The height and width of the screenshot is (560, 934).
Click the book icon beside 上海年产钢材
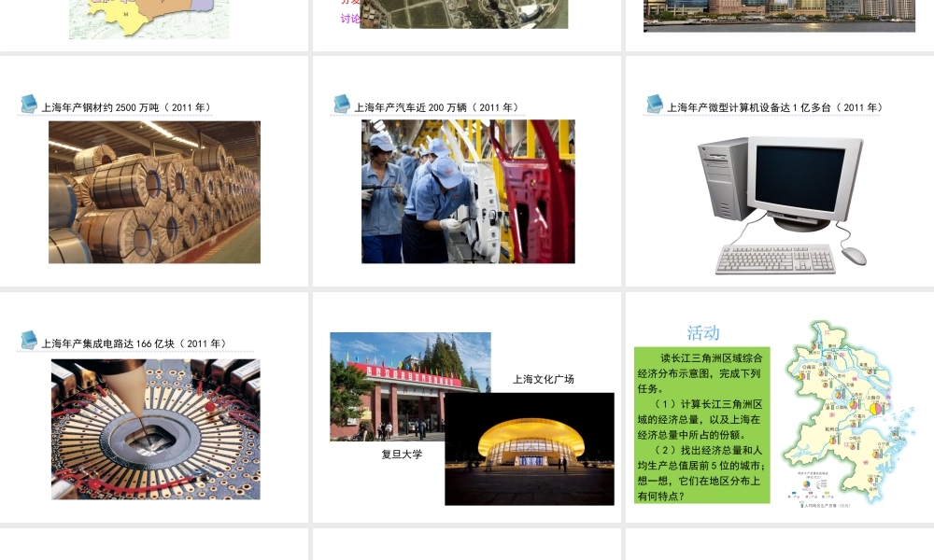point(29,104)
